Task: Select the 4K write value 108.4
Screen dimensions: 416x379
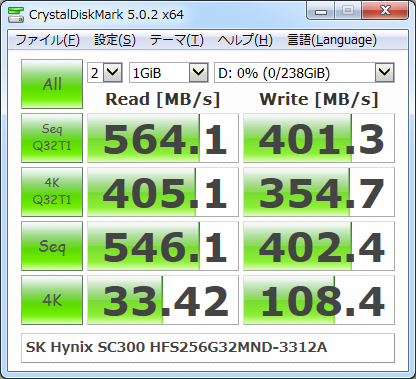Action: click(319, 300)
